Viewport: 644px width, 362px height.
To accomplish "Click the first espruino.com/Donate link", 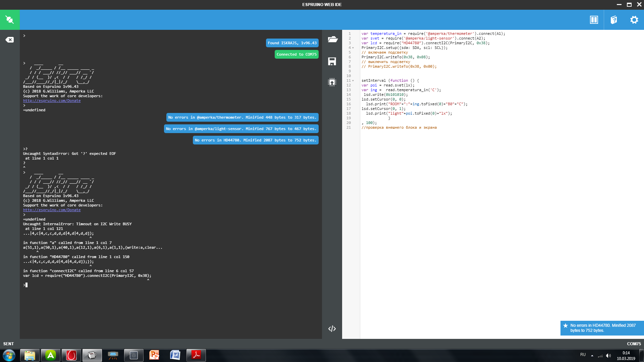I will (52, 101).
